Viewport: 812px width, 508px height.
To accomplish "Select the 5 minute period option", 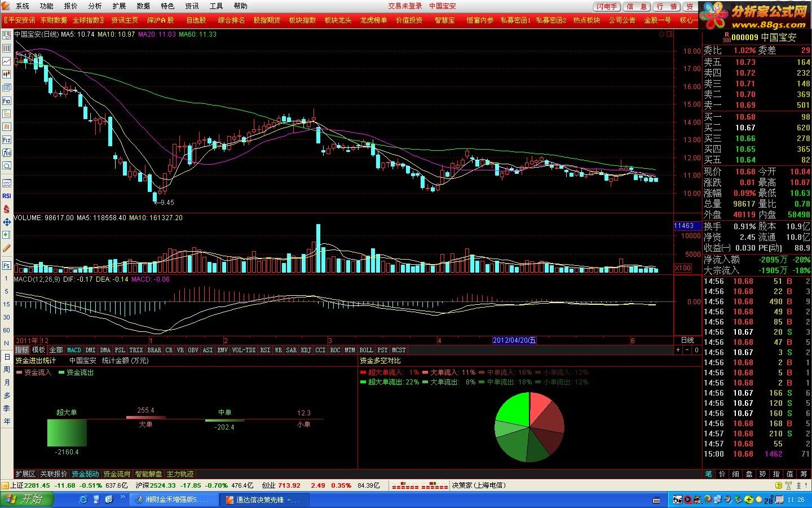I will (7, 291).
